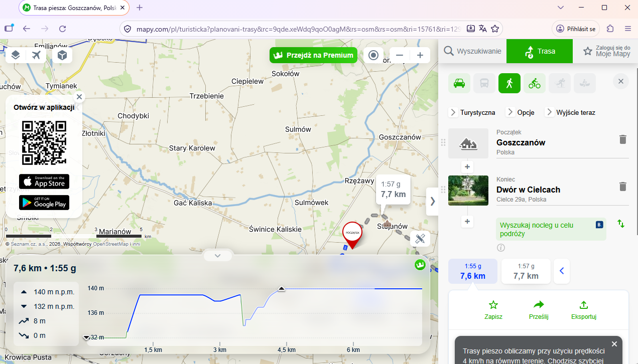The image size is (638, 364).
Task: Share route with Prześlij arrow
Action: [x=539, y=310]
